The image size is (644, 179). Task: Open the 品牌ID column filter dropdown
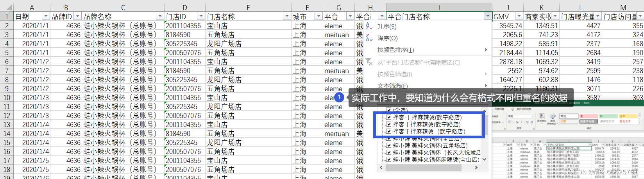pyautogui.click(x=77, y=16)
